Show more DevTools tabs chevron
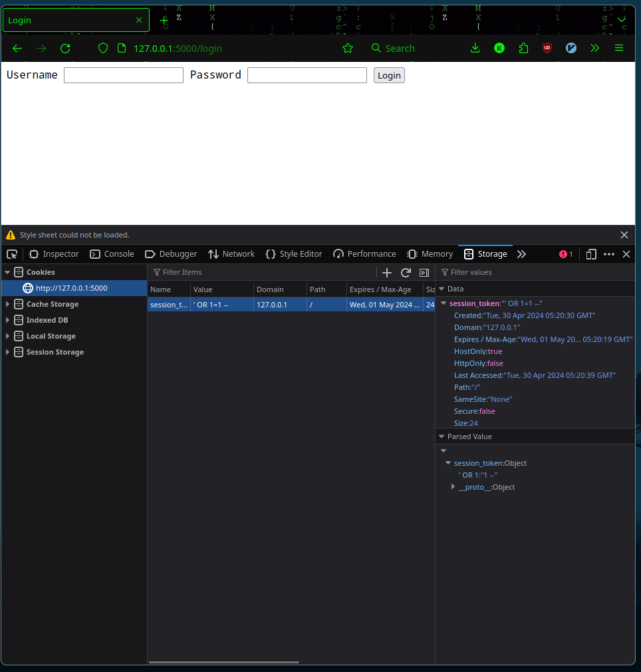641x672 pixels. tap(521, 254)
